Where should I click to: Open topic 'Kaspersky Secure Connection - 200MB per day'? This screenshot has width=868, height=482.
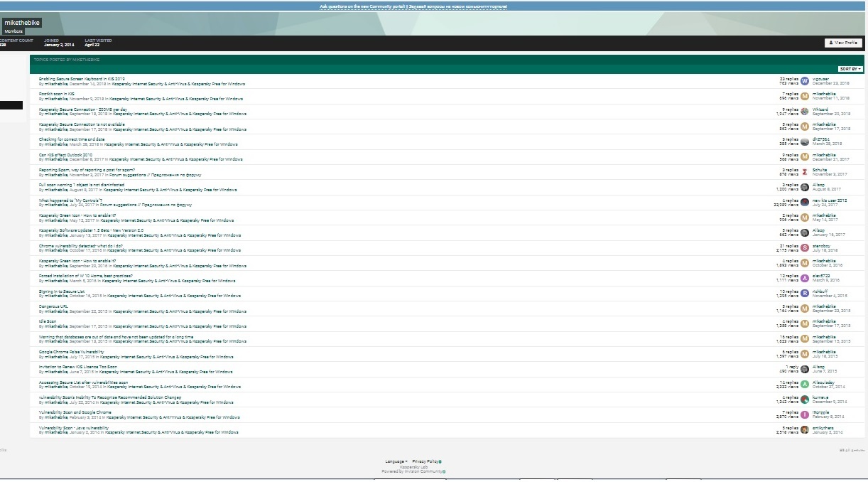click(x=83, y=109)
